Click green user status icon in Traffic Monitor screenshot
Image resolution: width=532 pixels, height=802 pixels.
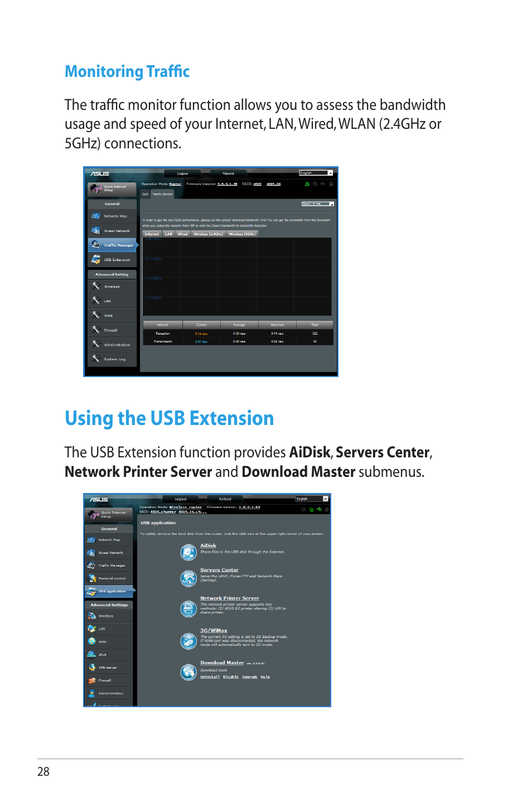tap(307, 183)
